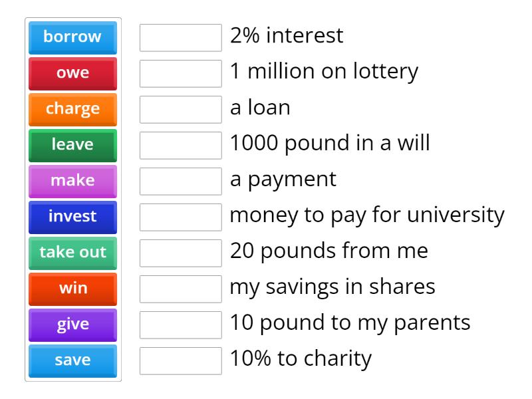Select the blue "borrow" word tile

(x=72, y=38)
